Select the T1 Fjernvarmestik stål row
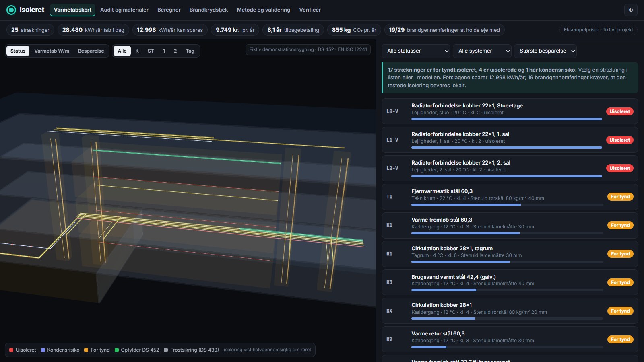Viewport: 644px width, 362px height. tap(510, 197)
